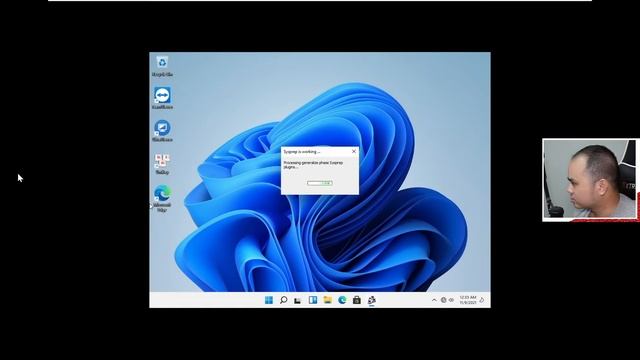Launch Microsoft Edge from the desktop shortcut

tap(162, 198)
